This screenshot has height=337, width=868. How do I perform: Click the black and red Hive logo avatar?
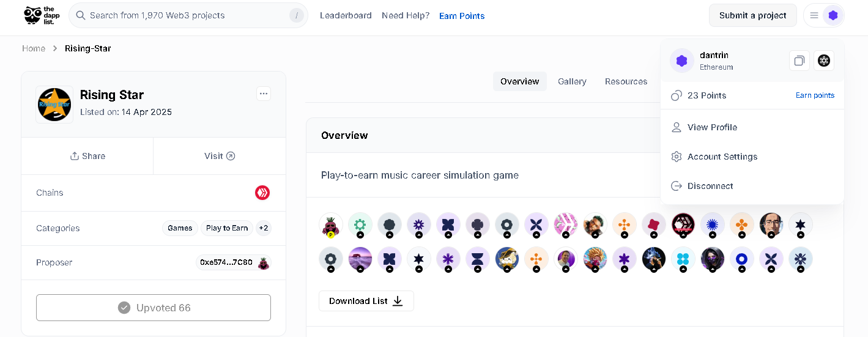pyautogui.click(x=683, y=225)
